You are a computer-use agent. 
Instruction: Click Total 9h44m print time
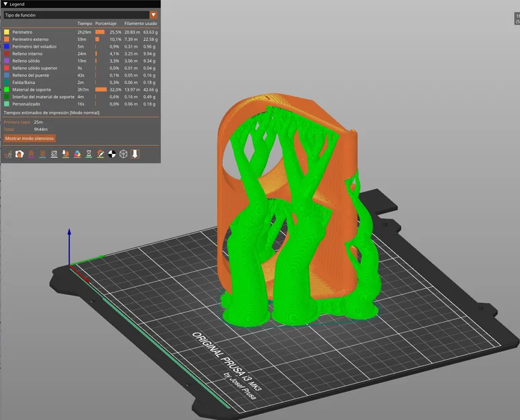point(41,130)
